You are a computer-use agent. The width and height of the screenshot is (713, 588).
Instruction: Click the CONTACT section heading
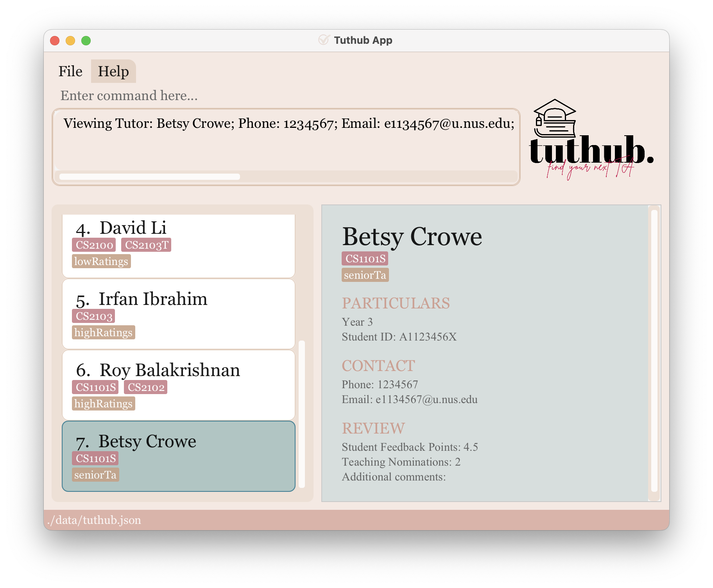(x=378, y=366)
